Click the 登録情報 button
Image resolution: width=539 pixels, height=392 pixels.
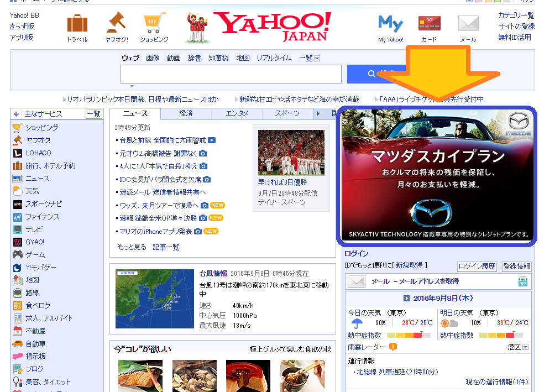click(517, 266)
